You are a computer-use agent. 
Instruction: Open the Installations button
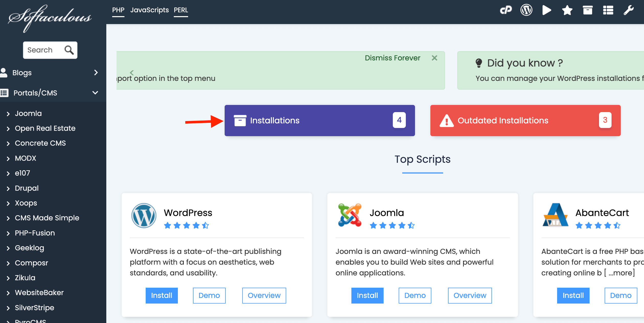[x=320, y=120]
